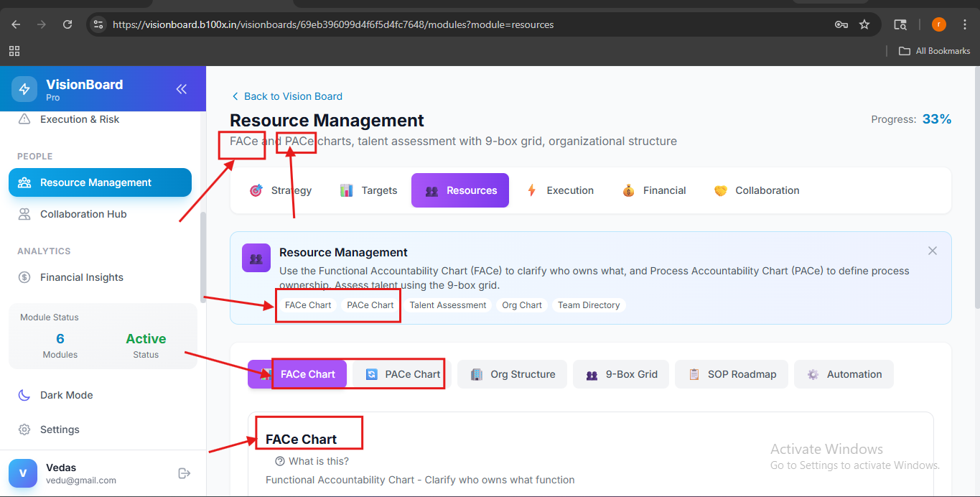This screenshot has height=497, width=980.
Task: Open Collaboration Hub in sidebar
Action: tap(100, 214)
